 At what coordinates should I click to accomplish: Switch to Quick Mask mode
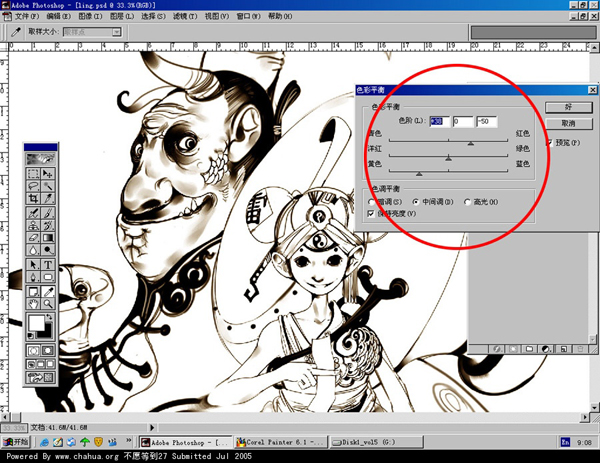pyautogui.click(x=48, y=350)
